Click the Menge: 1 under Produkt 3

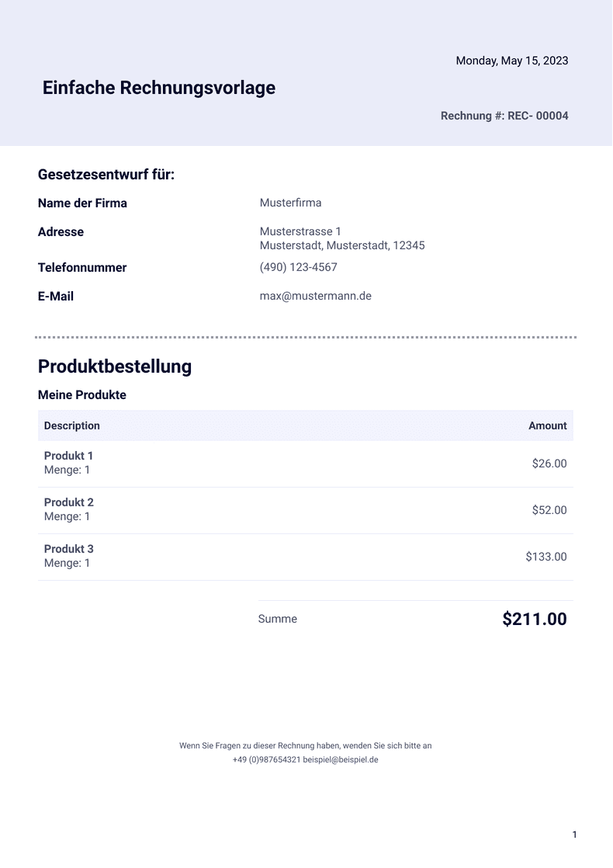(x=67, y=563)
